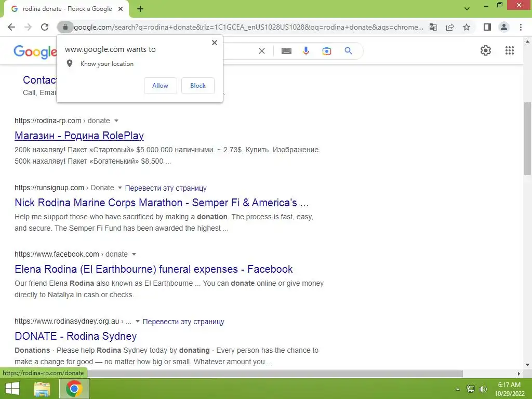This screenshot has height=399, width=532.
Task: Click the address bar URL field
Action: [x=248, y=27]
